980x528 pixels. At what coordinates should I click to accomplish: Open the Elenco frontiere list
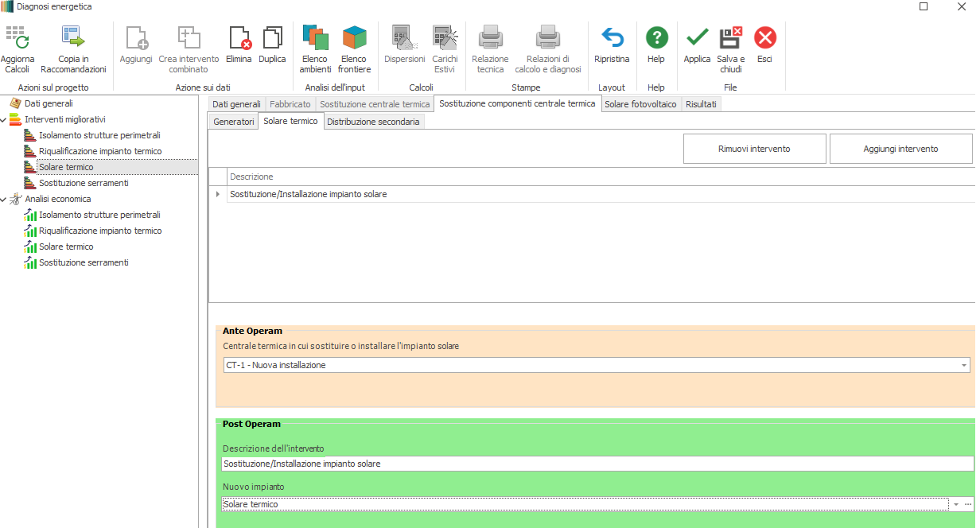(354, 38)
